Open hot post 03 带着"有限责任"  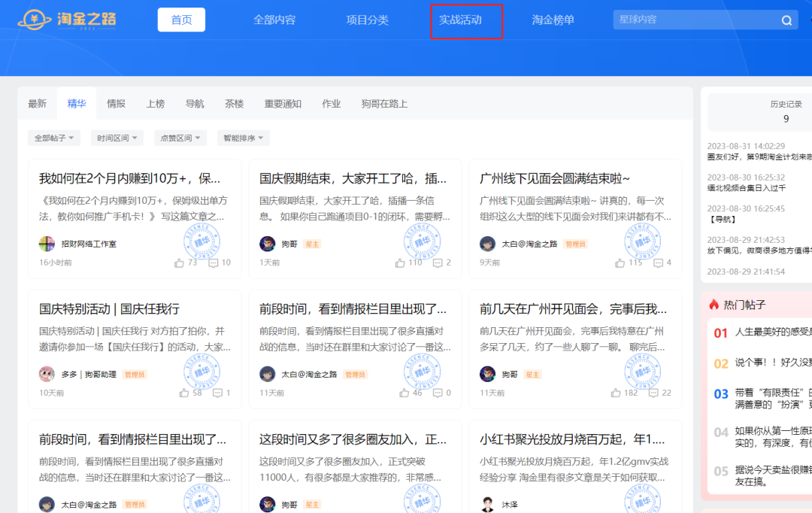[x=773, y=399]
